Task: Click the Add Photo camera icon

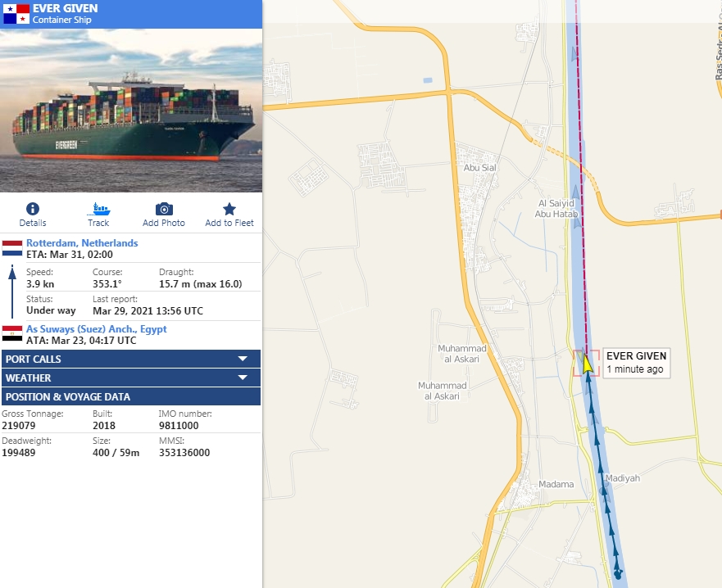Action: 164,210
